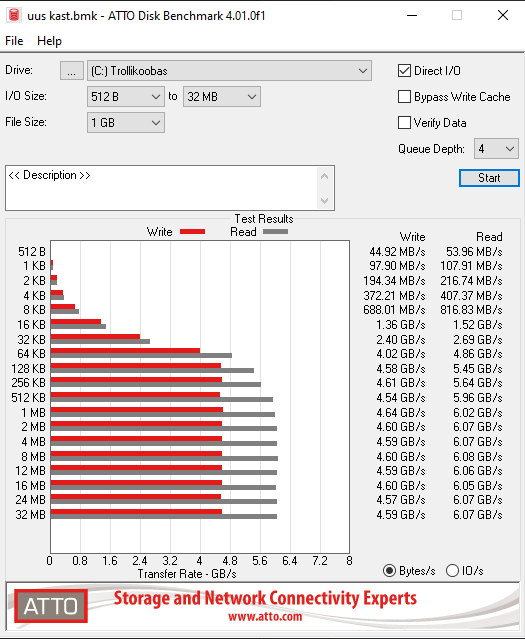Disable the Direct I/O checkbox
The height and width of the screenshot is (639, 525).
(x=404, y=71)
